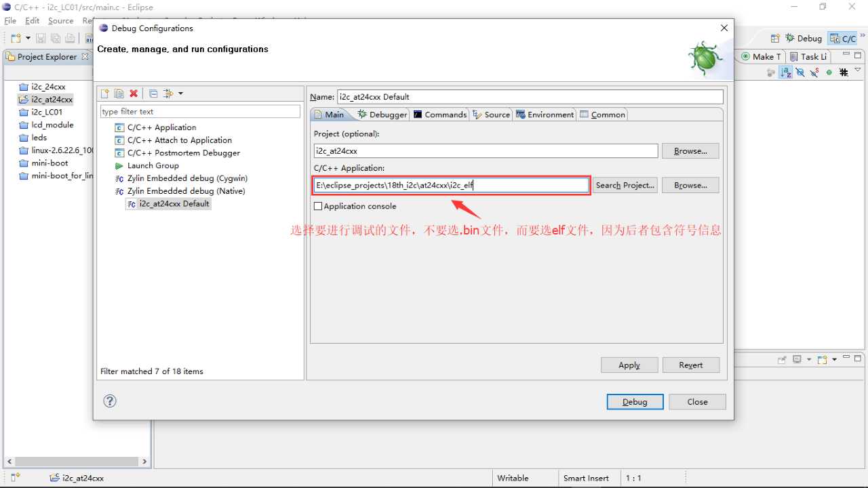
Task: Click Browse next to C/C++ Application field
Action: tap(690, 185)
